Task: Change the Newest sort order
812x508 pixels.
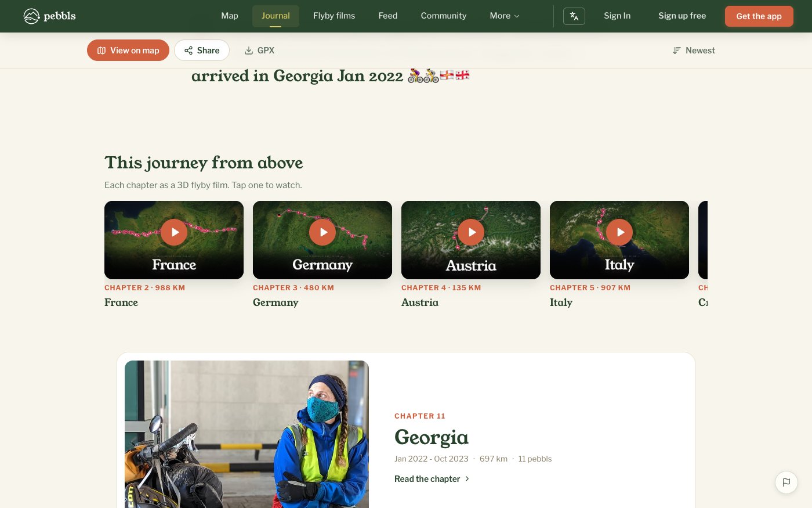Action: (x=694, y=51)
